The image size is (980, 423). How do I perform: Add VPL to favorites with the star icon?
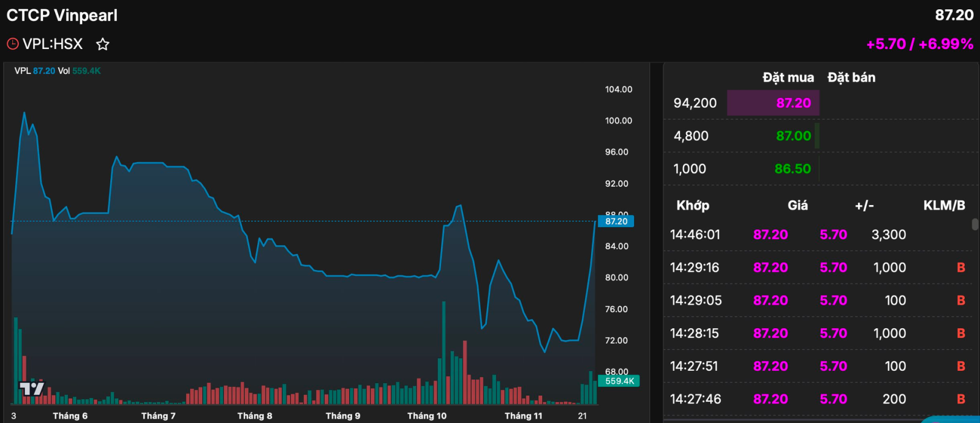(103, 44)
